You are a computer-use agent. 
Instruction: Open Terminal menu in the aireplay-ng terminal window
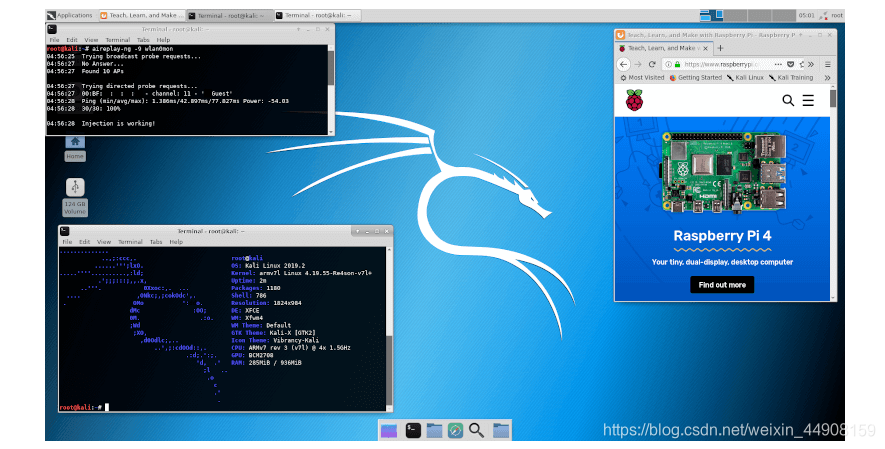coord(117,40)
